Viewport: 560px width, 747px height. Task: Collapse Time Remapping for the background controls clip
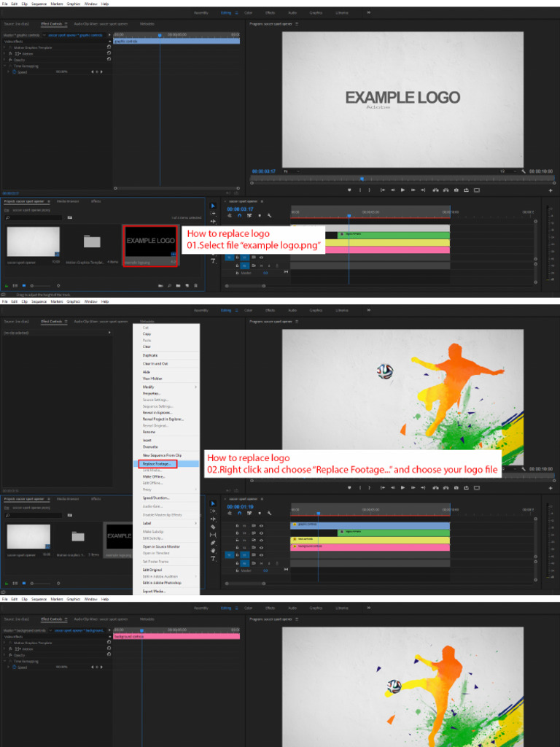(4, 661)
